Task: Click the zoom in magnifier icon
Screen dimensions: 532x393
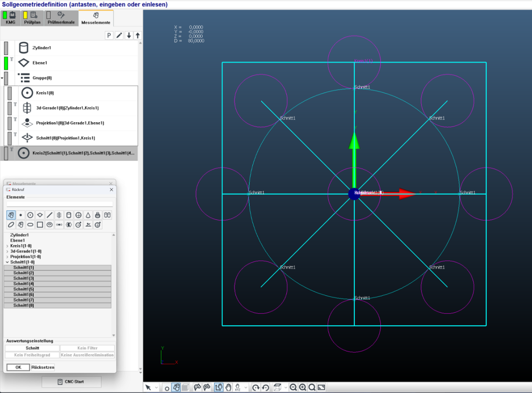Action: (x=302, y=388)
